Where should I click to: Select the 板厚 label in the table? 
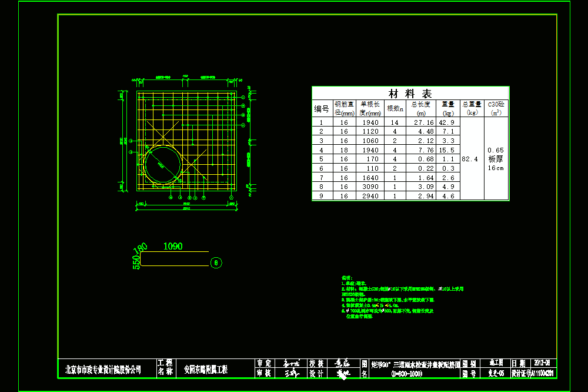[x=496, y=159]
